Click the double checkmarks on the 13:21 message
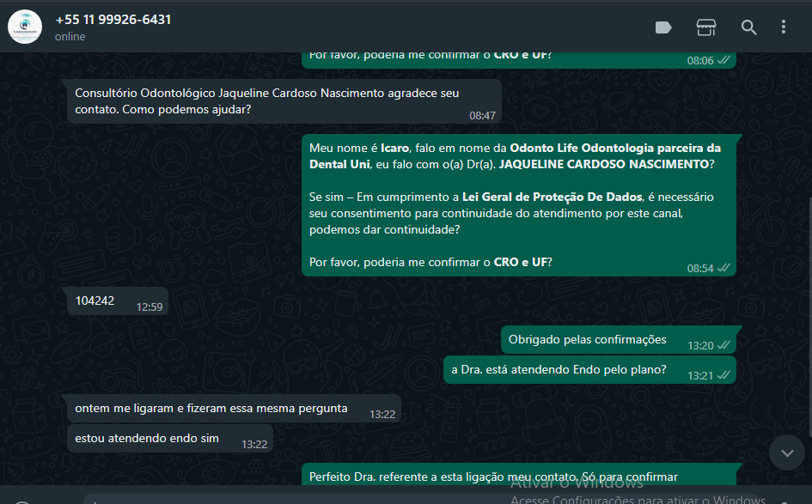This screenshot has height=504, width=812. click(x=723, y=375)
